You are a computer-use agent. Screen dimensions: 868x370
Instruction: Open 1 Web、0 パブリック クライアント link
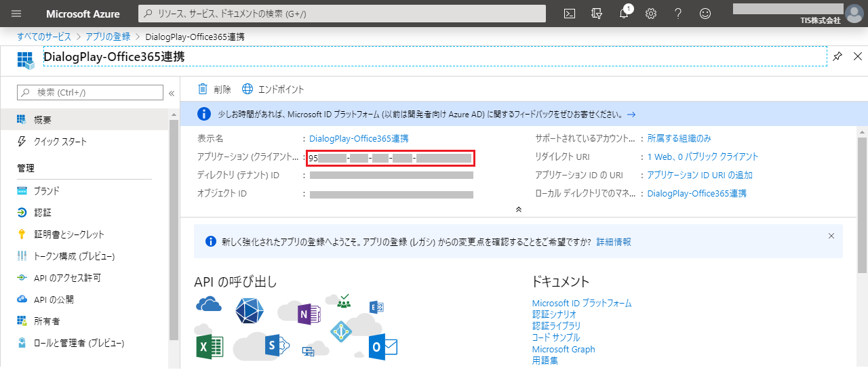point(703,157)
